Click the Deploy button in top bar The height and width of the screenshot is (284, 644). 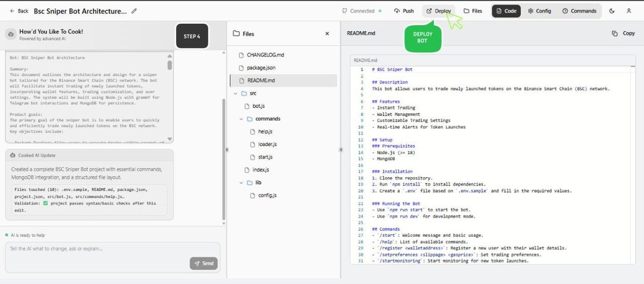438,11
